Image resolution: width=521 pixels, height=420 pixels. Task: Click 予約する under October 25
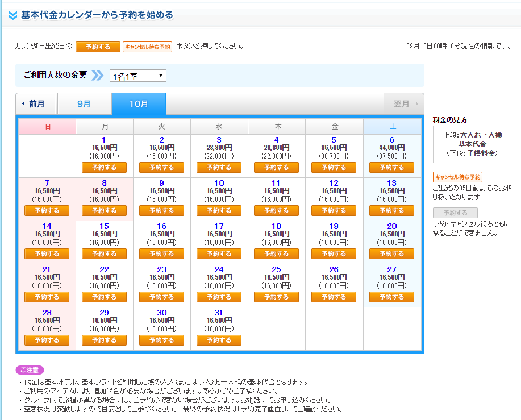pos(277,297)
